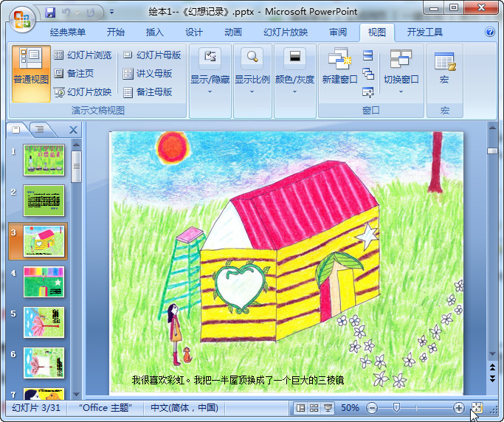
Task: Click the 显示/隐藏 icon
Action: click(210, 58)
